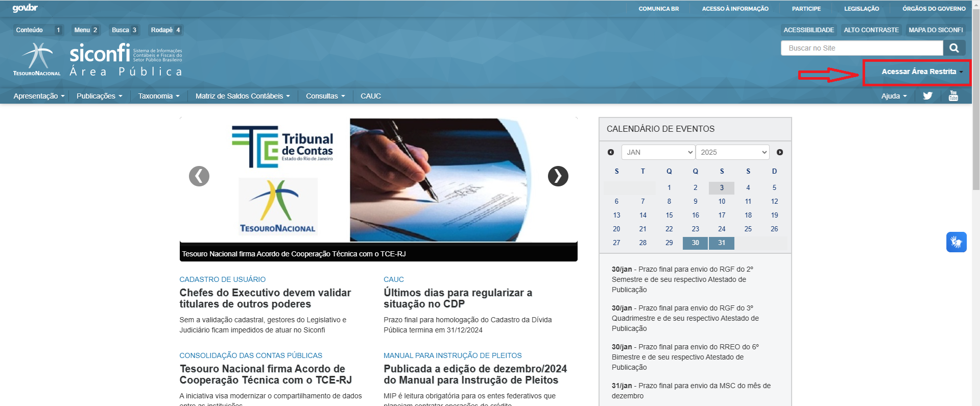Image resolution: width=980 pixels, height=406 pixels.
Task: Expand the Taxonomia menu
Action: click(159, 96)
